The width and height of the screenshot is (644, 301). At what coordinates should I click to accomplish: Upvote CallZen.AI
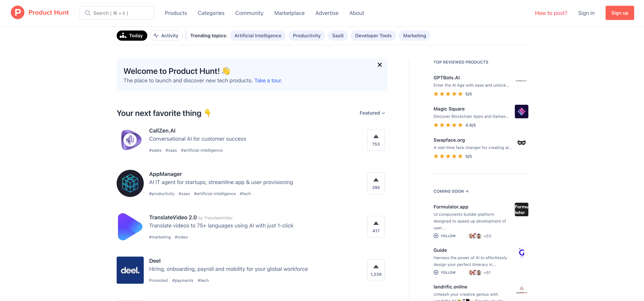[376, 140]
